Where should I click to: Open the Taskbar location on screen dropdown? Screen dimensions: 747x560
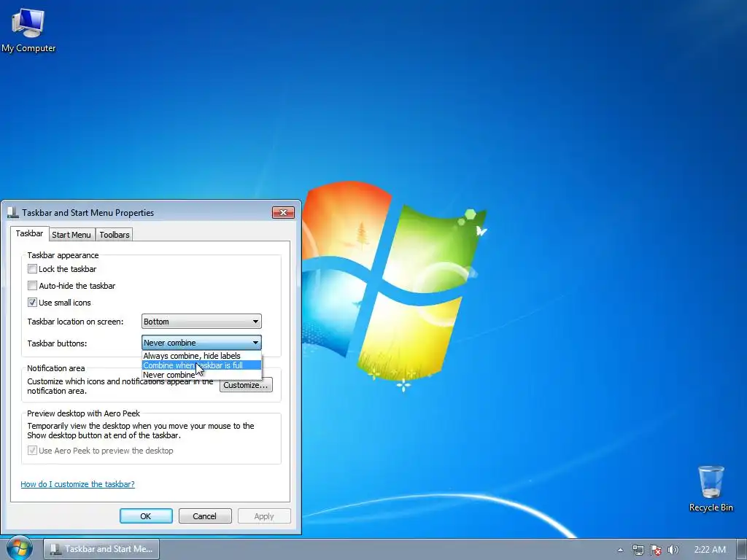201,322
